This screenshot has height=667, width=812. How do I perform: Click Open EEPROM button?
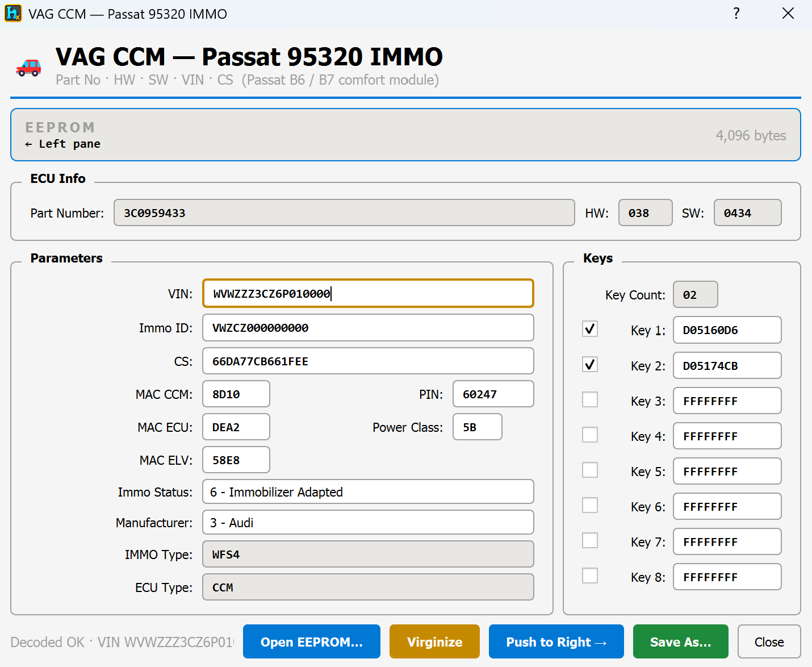click(312, 641)
